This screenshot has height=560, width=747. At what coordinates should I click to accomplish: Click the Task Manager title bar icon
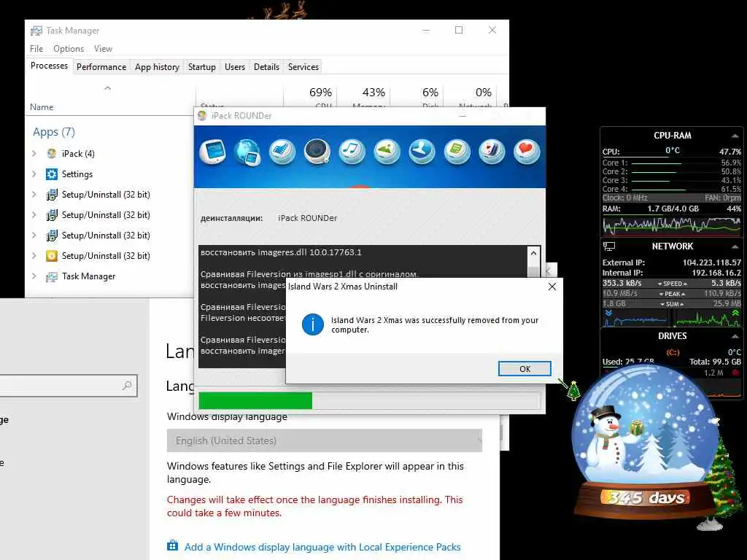pyautogui.click(x=36, y=31)
